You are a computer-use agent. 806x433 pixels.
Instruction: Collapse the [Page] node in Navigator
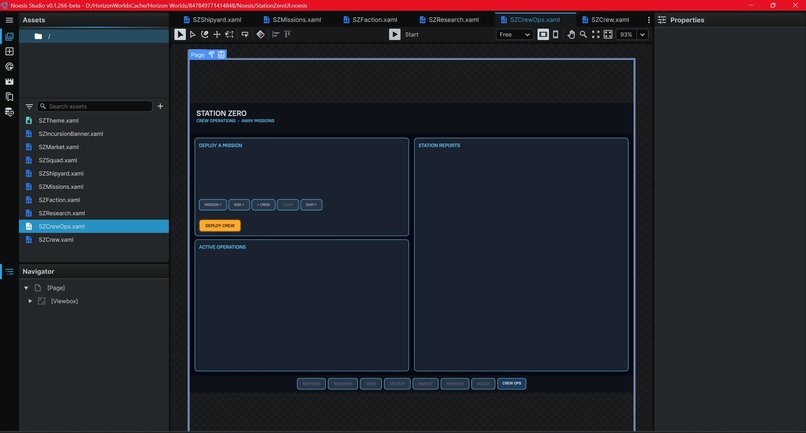click(x=26, y=288)
